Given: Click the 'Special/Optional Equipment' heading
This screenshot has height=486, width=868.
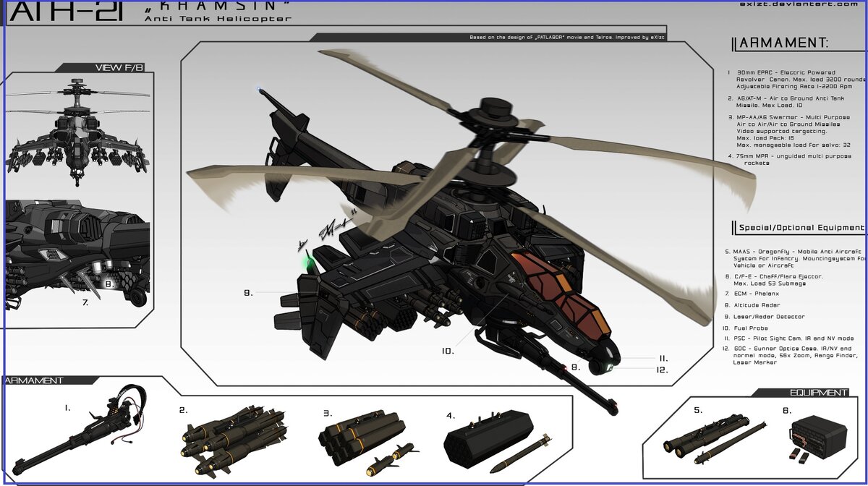Looking at the screenshot, I should pyautogui.click(x=801, y=228).
